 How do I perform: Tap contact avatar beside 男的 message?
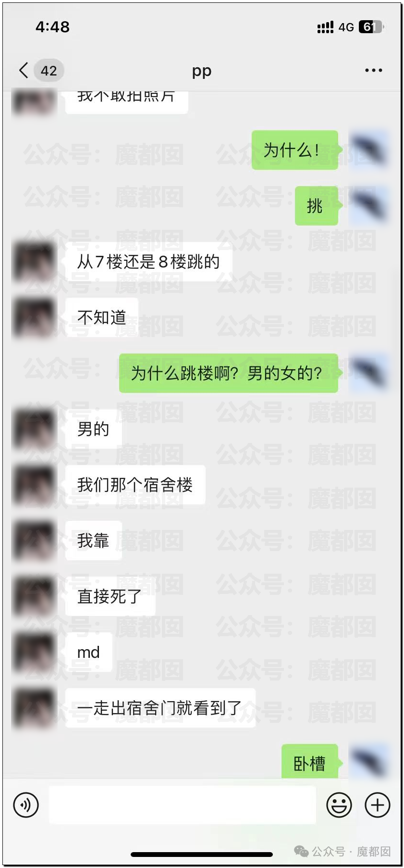pyautogui.click(x=34, y=429)
